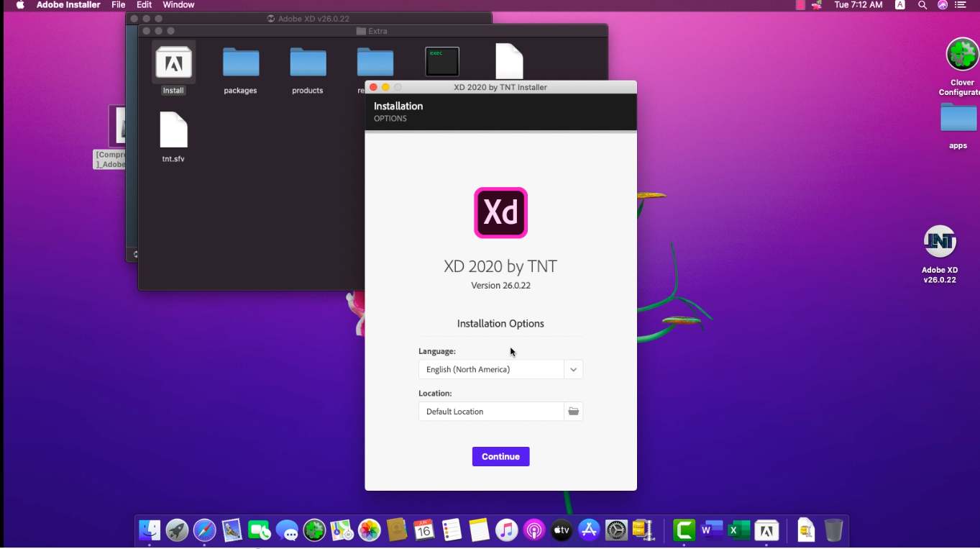Click the Siri icon in menu bar
The height and width of the screenshot is (549, 980).
[943, 5]
